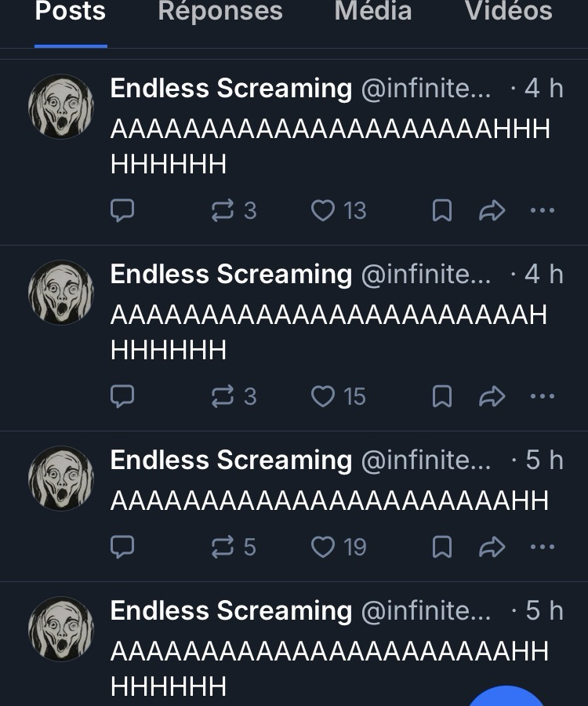Bookmark the first Endless Screaming post
588x706 pixels.
click(x=442, y=210)
